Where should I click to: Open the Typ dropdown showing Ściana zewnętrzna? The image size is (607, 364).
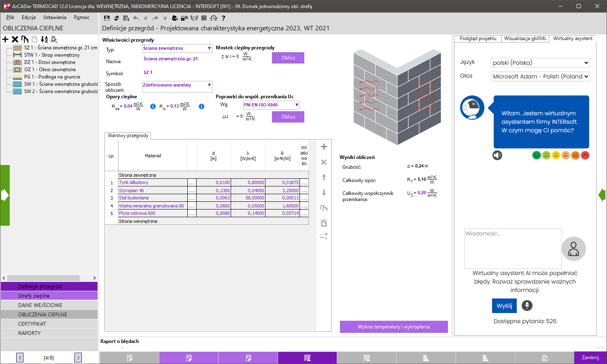click(x=177, y=48)
